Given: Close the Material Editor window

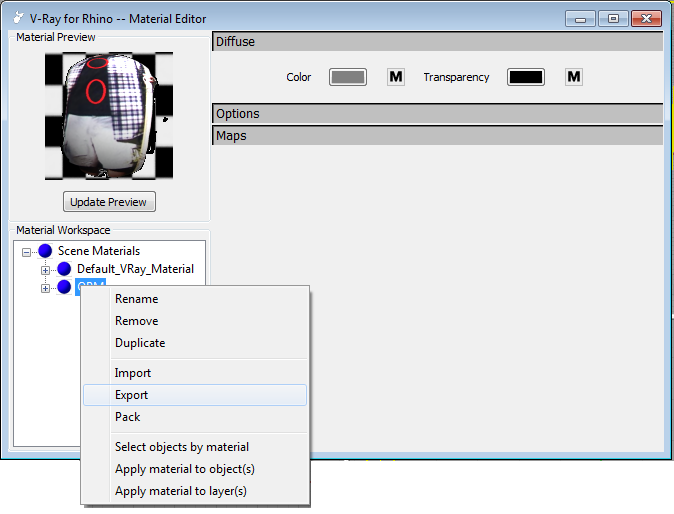Looking at the screenshot, I should pos(646,19).
